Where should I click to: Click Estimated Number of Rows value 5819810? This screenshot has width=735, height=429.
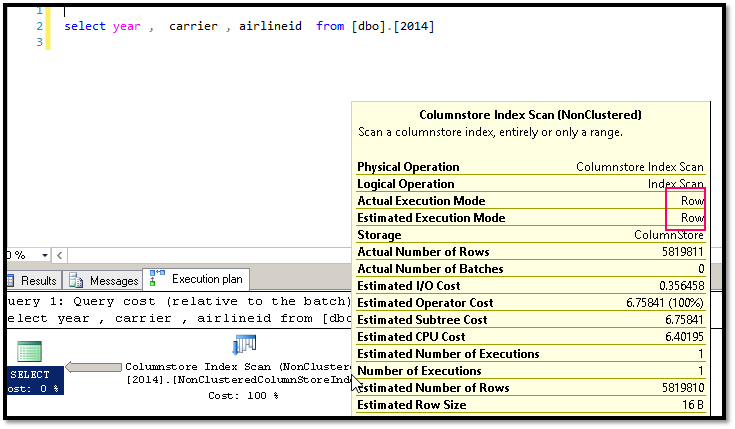(682, 388)
